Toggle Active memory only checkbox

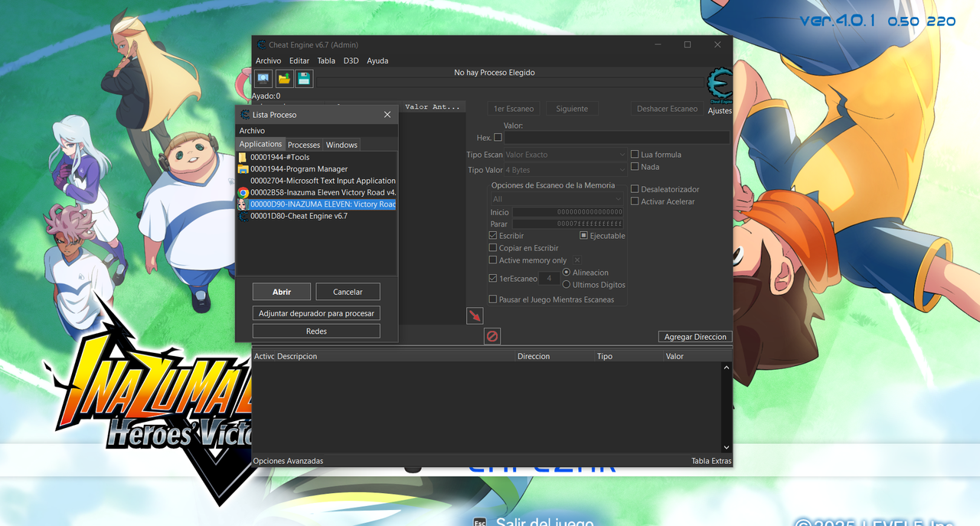coord(493,260)
